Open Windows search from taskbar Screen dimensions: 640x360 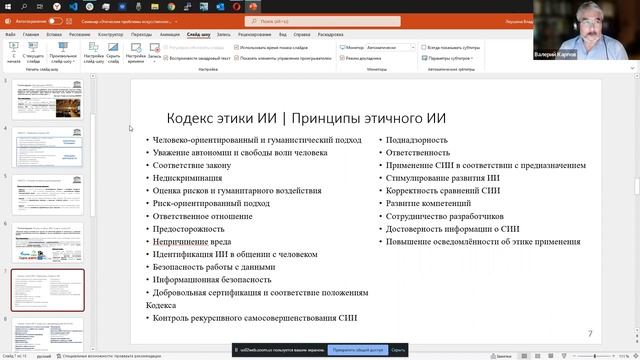(x=24, y=7)
